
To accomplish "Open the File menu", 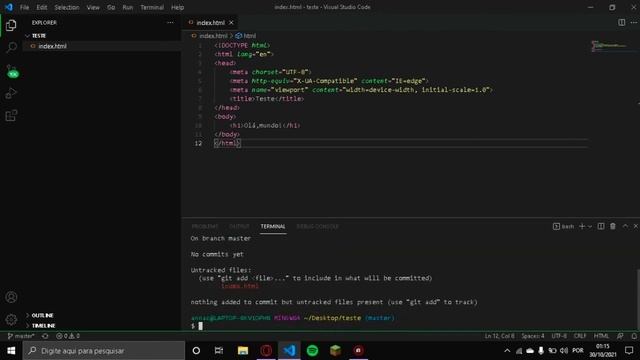I will (x=24, y=7).
